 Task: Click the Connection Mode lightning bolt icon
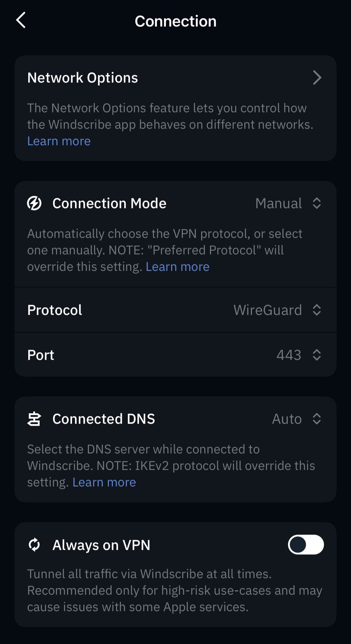coord(34,203)
